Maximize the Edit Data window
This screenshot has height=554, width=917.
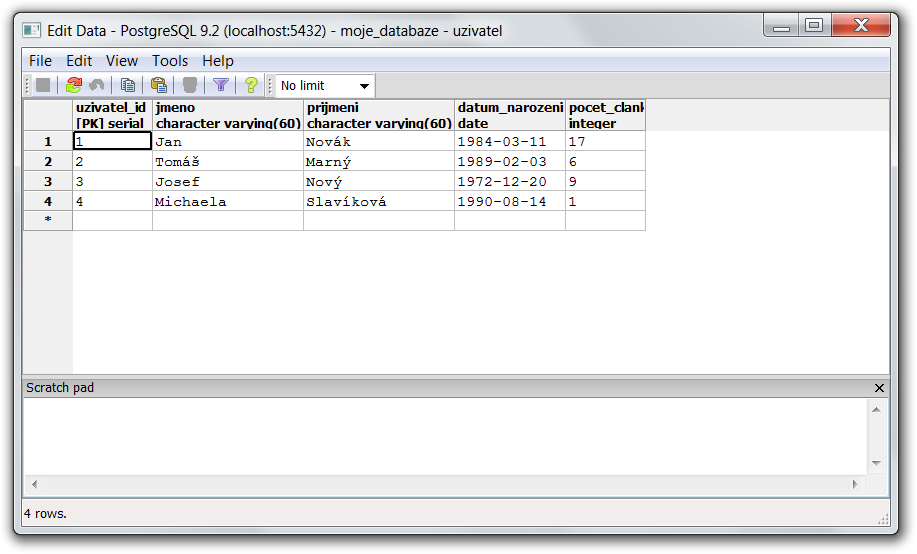tap(814, 26)
